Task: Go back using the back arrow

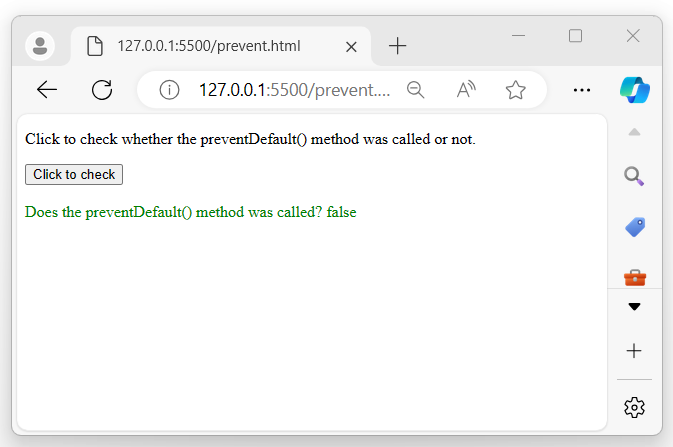Action: (47, 90)
